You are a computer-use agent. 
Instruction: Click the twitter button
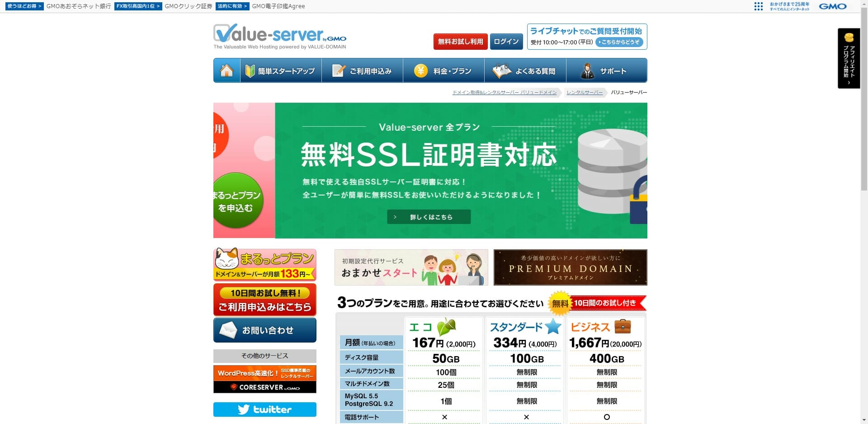(264, 410)
